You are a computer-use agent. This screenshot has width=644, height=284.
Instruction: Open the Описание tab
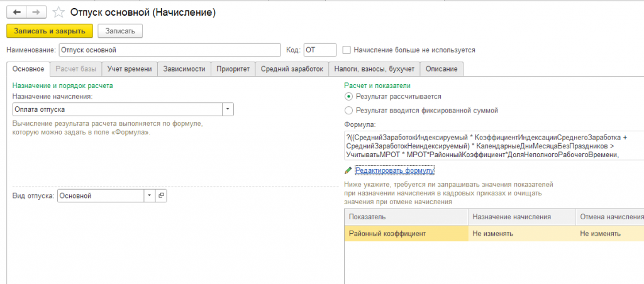441,69
